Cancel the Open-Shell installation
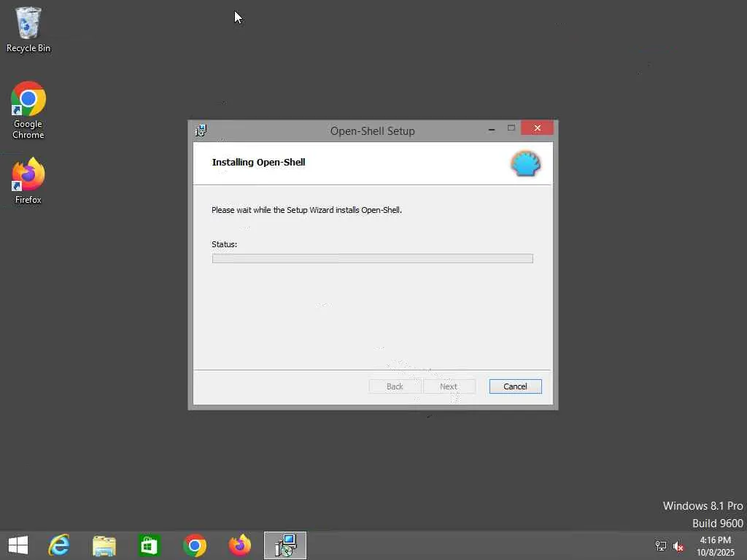The image size is (747, 560). coord(515,386)
